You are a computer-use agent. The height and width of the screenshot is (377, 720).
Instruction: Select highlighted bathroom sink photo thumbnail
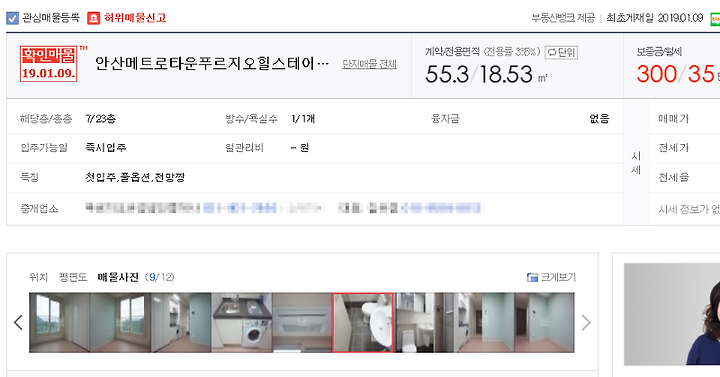[x=363, y=323]
